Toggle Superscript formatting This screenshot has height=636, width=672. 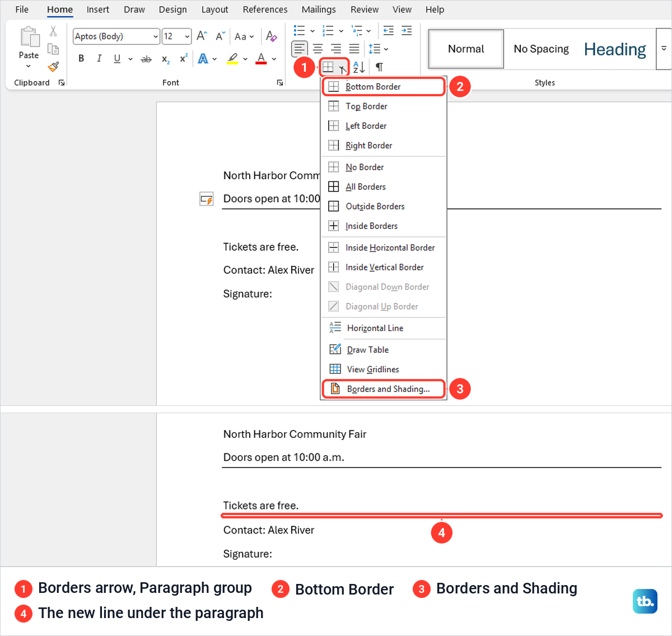tap(183, 58)
